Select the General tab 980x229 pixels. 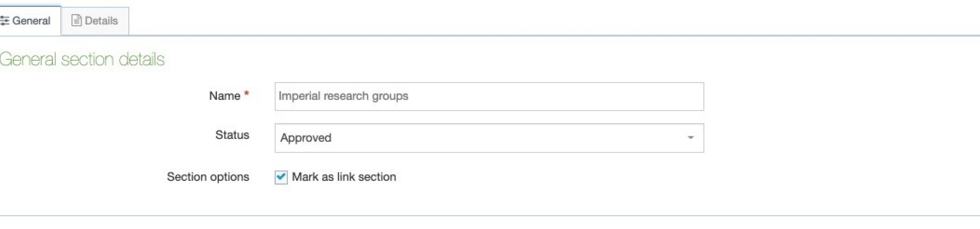tap(28, 21)
